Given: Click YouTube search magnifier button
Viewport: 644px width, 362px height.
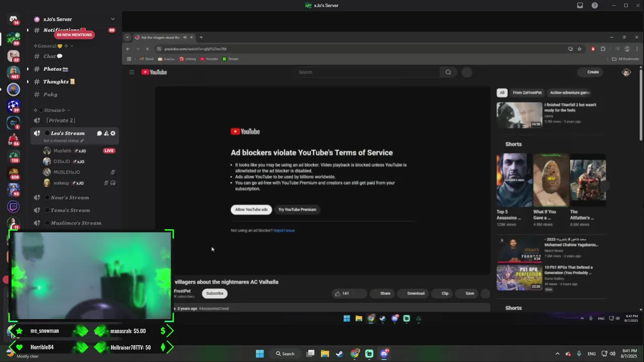Looking at the screenshot, I should (x=448, y=72).
